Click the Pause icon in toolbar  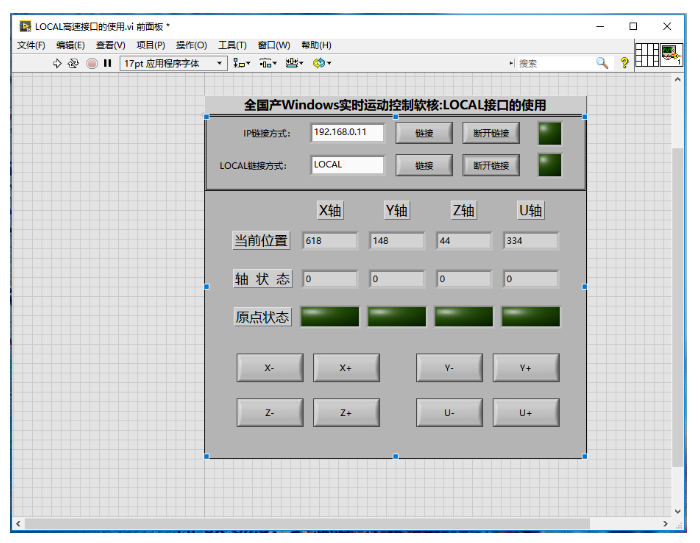tap(107, 63)
